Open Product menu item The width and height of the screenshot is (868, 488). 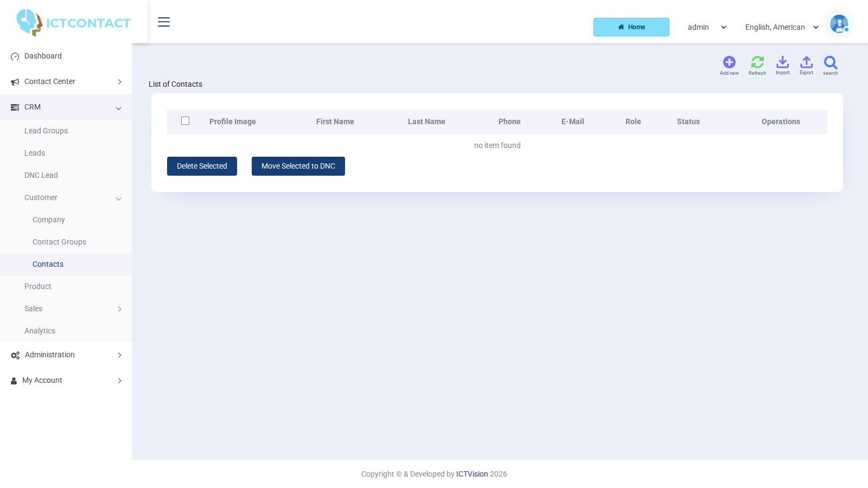tap(38, 286)
